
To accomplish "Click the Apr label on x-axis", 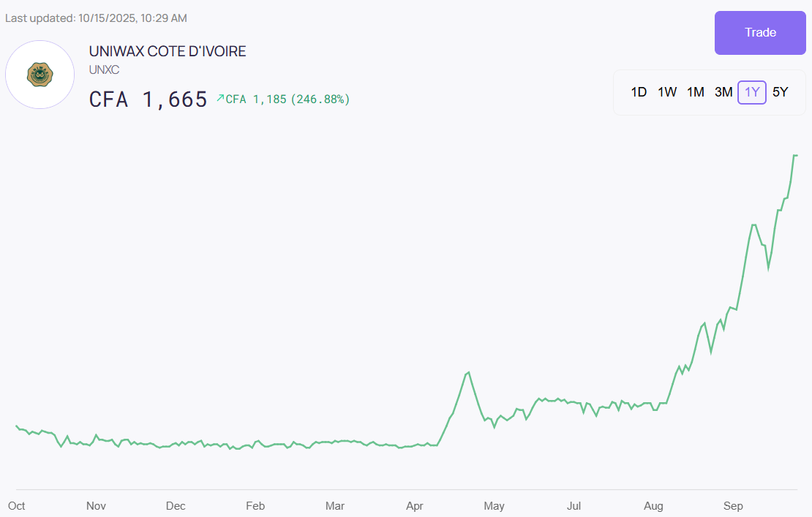I will point(415,506).
